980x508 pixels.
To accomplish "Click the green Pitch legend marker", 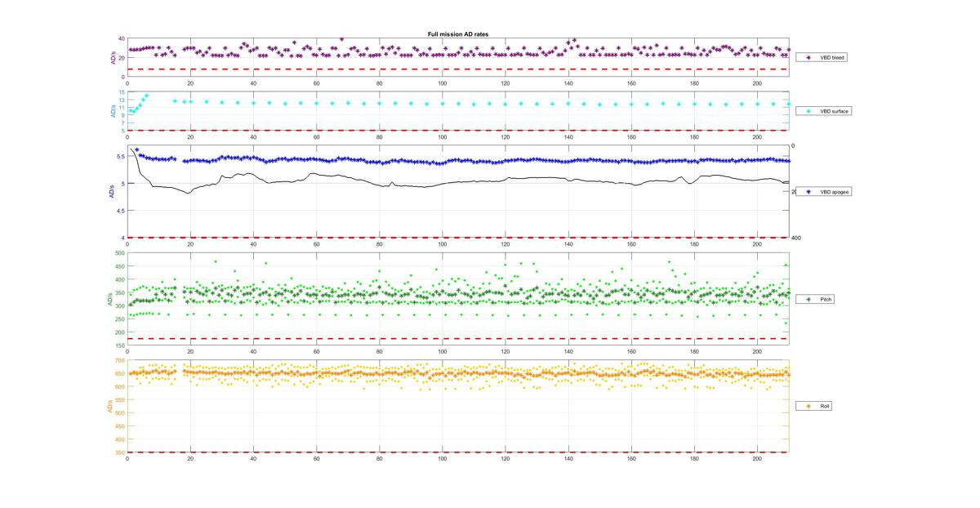I will 808,300.
